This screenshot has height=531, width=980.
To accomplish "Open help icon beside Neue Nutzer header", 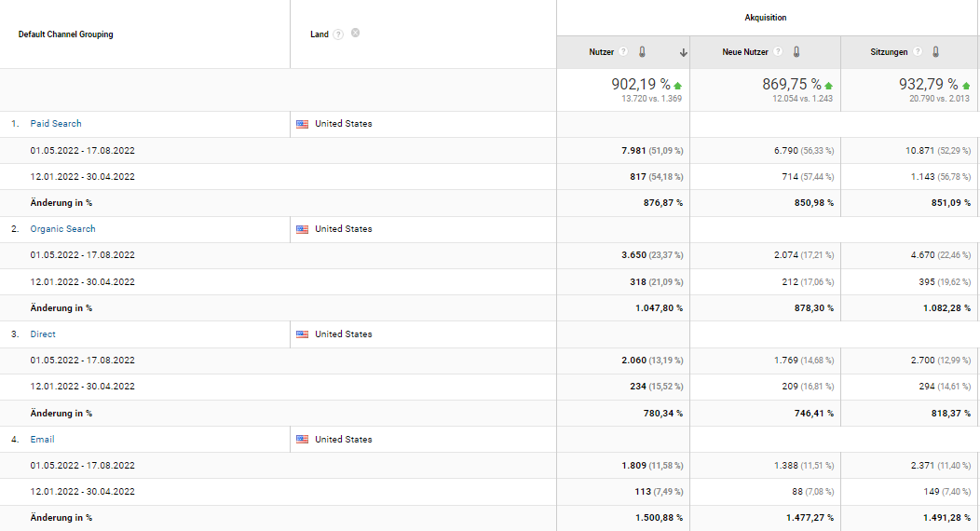I will [778, 52].
